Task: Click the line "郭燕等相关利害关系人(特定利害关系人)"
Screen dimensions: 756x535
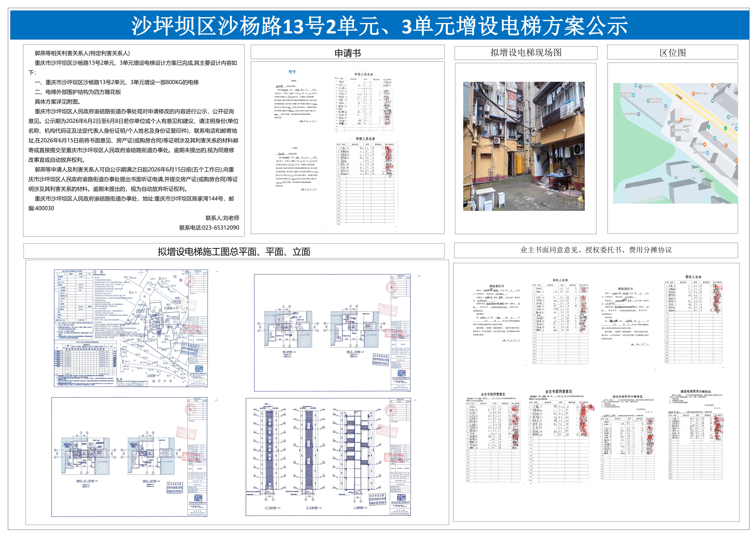Action: pyautogui.click(x=82, y=53)
